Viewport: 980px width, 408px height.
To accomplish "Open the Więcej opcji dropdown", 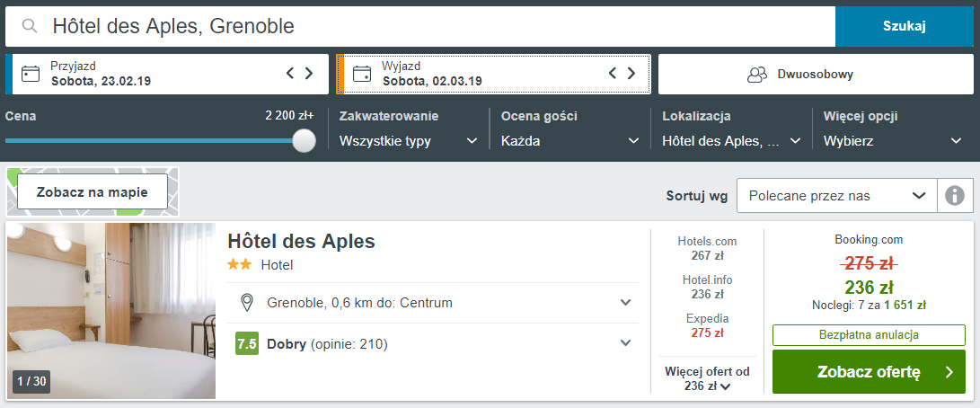I will pyautogui.click(x=893, y=141).
